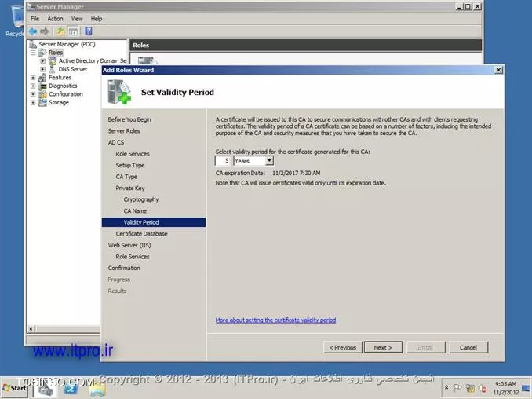Image resolution: width=532 pixels, height=399 pixels.
Task: Open the File menu
Action: point(35,19)
